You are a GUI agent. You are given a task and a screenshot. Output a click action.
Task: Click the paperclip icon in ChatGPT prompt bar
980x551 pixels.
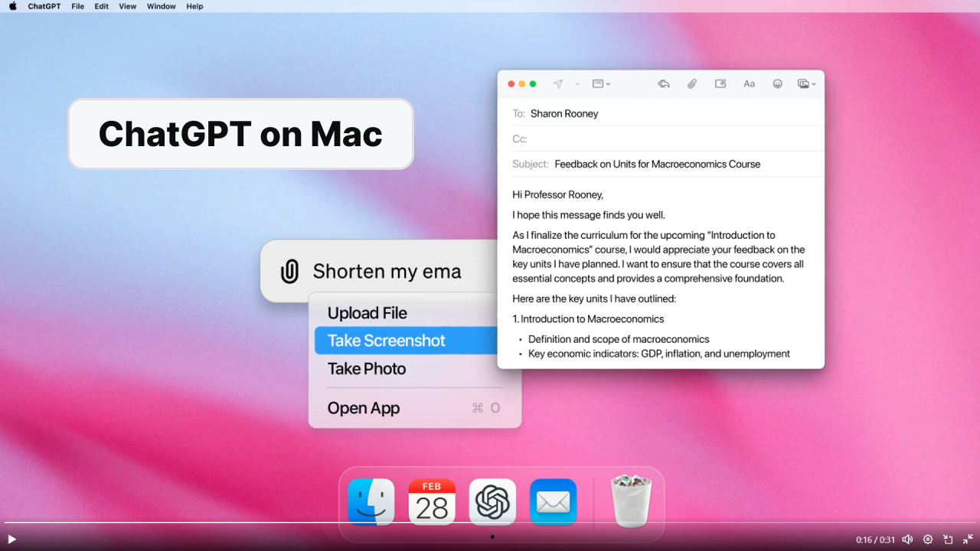coord(289,272)
